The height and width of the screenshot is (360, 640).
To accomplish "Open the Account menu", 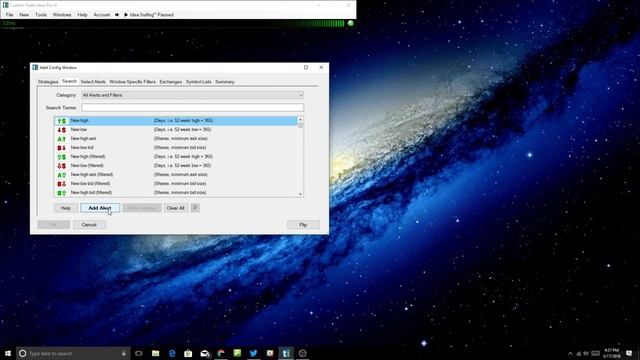I will click(x=102, y=15).
